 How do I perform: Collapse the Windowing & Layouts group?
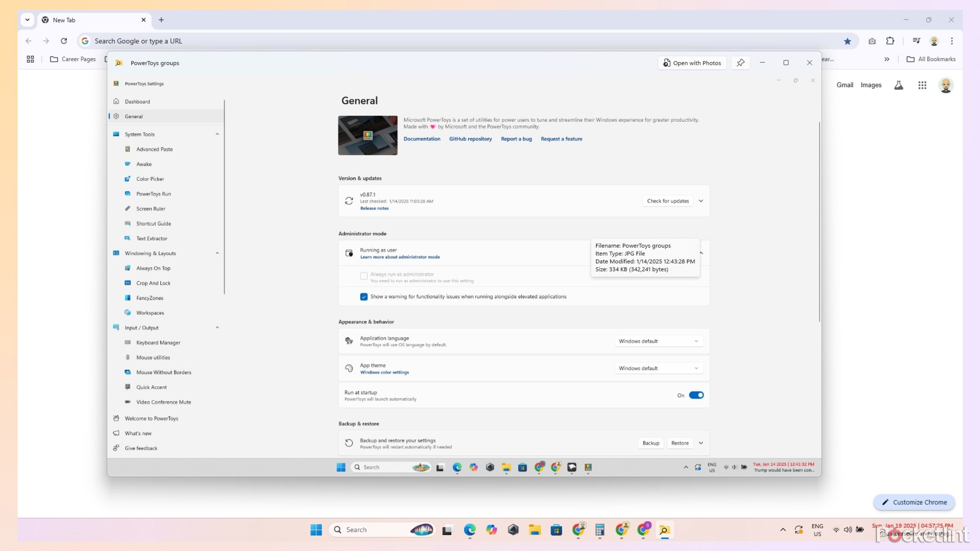[217, 253]
